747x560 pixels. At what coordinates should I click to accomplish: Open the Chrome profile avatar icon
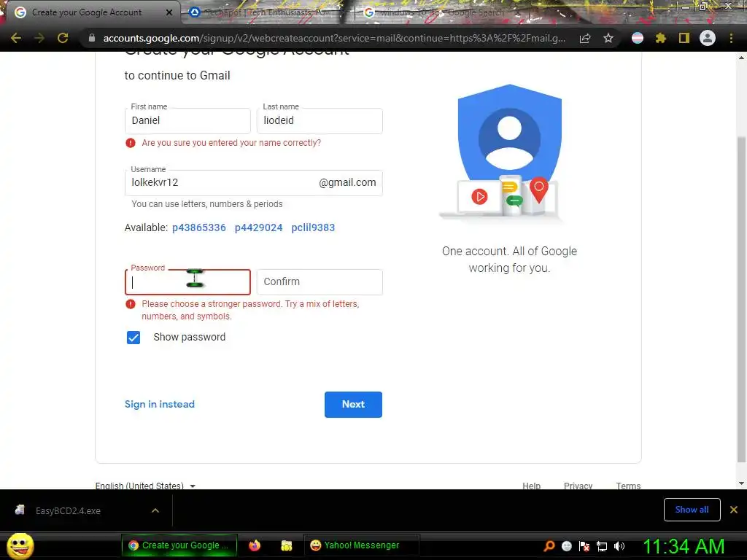(x=707, y=38)
